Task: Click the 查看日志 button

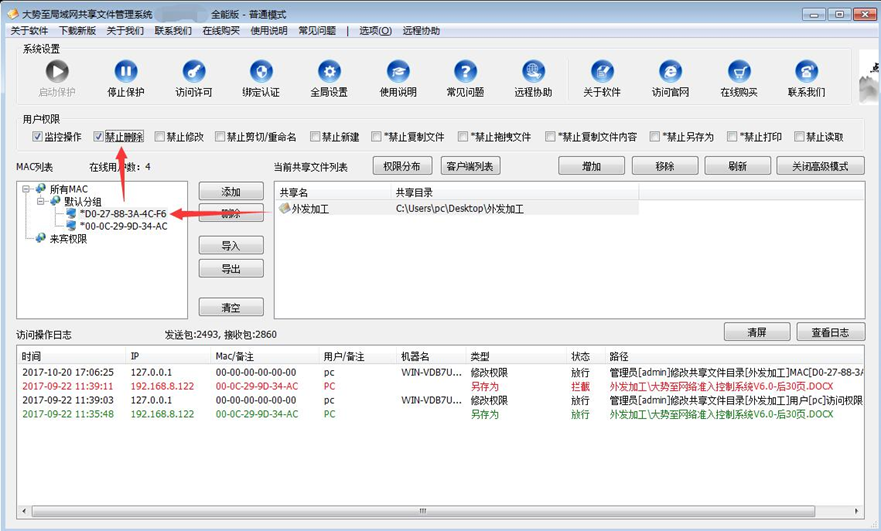Action: [830, 332]
